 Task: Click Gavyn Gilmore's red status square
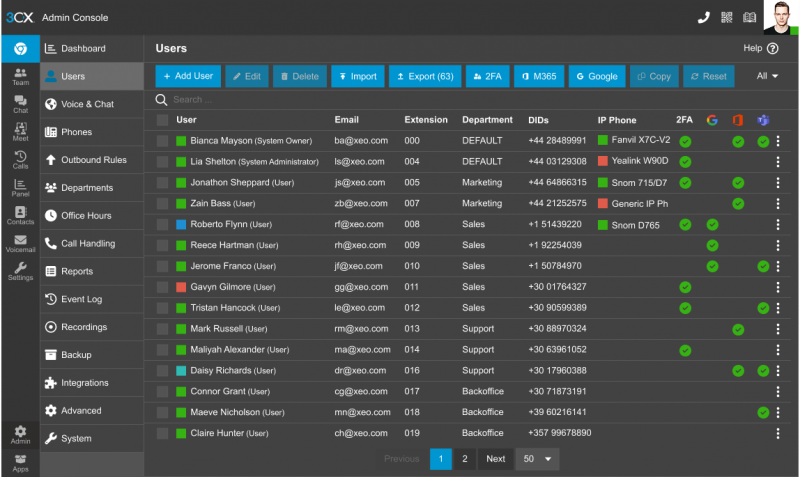tap(181, 288)
